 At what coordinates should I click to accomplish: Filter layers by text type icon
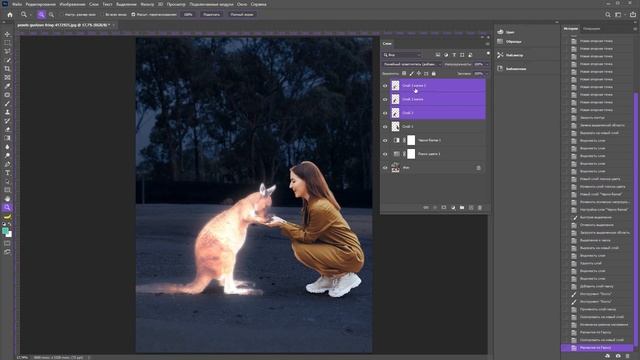tap(454, 55)
